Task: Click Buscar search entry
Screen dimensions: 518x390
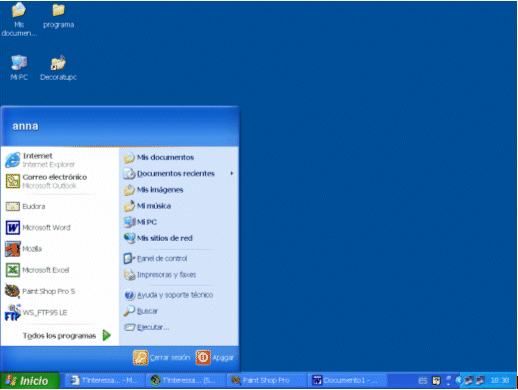Action: (141, 311)
